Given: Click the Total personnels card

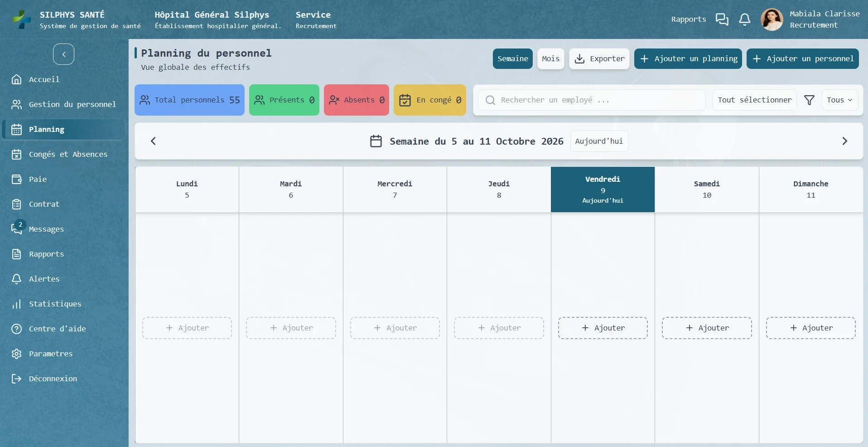Looking at the screenshot, I should (189, 100).
